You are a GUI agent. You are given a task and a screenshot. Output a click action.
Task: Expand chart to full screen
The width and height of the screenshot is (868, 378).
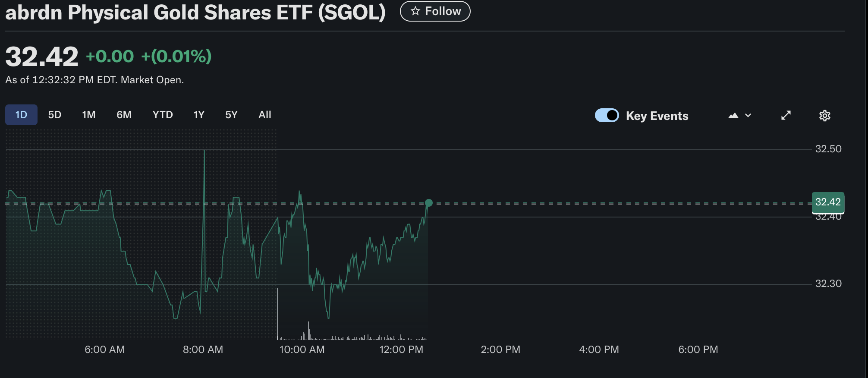(786, 115)
